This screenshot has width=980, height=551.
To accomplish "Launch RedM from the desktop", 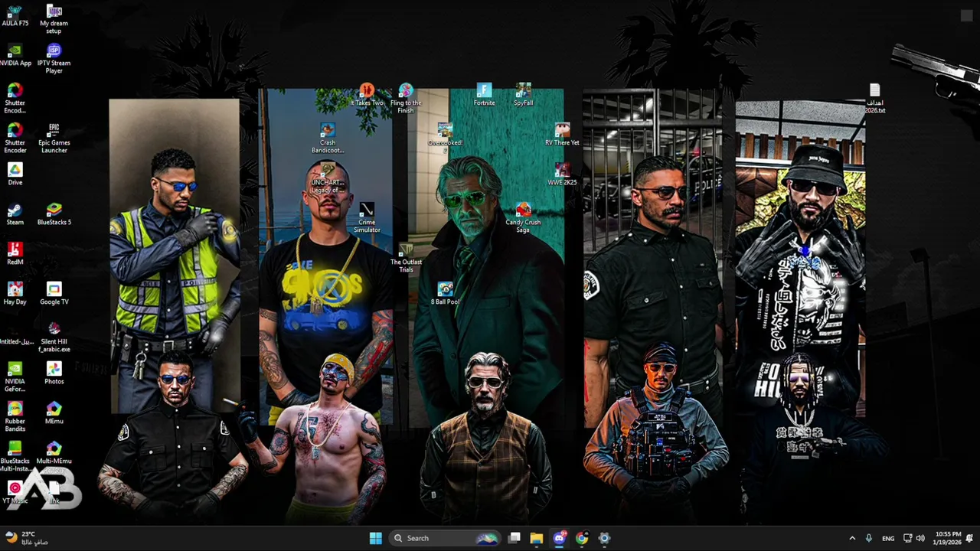I will pos(15,254).
